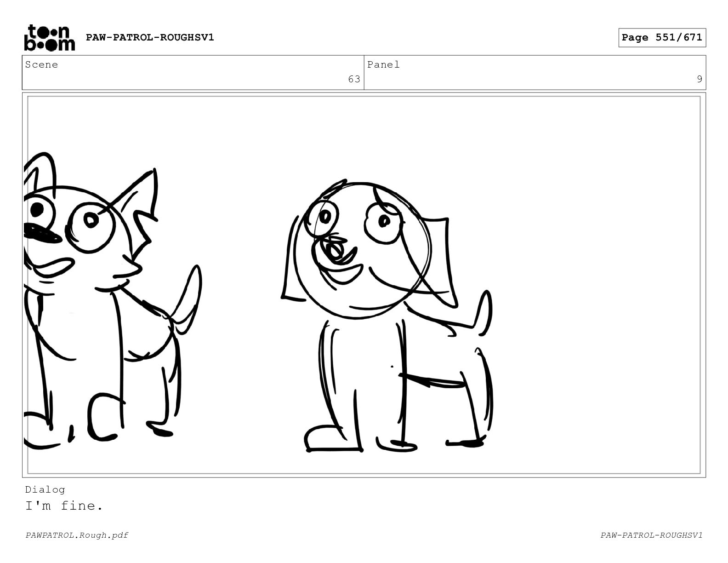Click the dialog line "I'm fine."
Image resolution: width=728 pixels, height=563 pixels.
[64, 506]
